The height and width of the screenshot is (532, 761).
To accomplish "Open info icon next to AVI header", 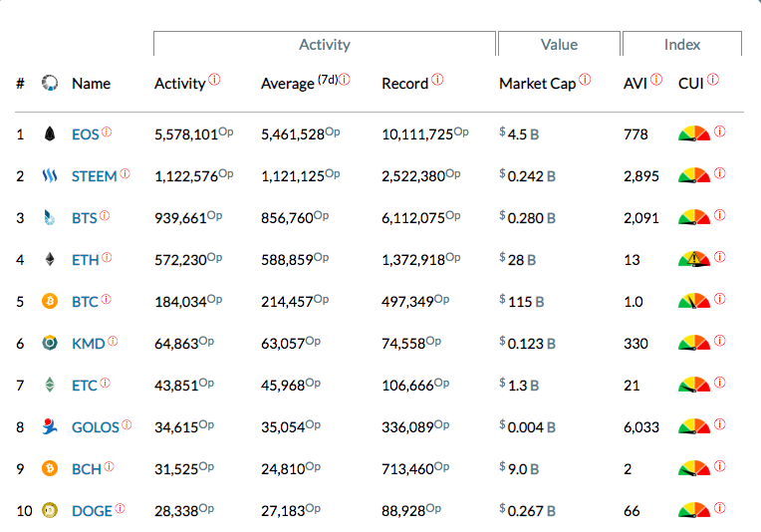I will point(656,79).
